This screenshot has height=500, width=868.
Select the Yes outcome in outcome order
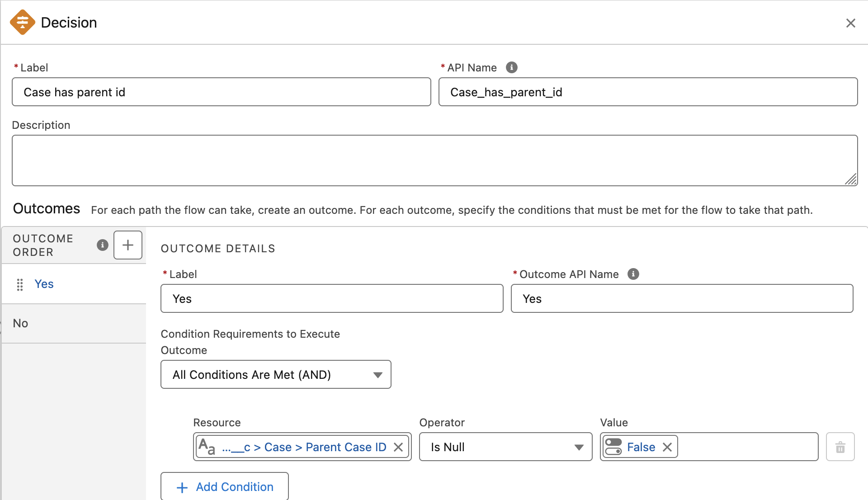point(44,284)
